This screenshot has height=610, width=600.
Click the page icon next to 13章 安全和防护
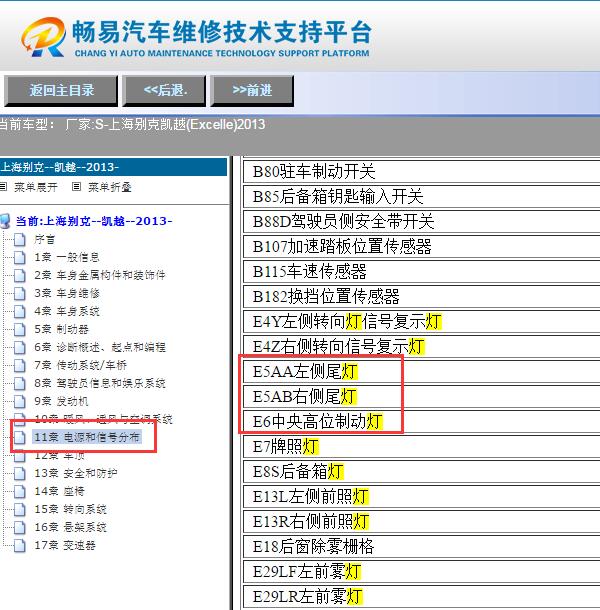pyautogui.click(x=19, y=473)
